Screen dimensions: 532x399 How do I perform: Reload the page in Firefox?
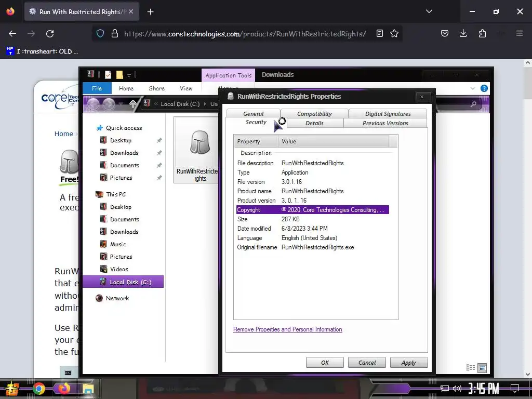(x=50, y=34)
